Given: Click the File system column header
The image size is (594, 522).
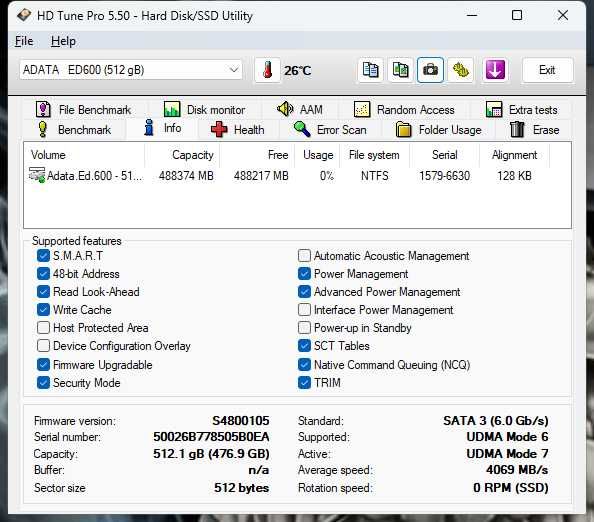Looking at the screenshot, I should click(x=374, y=155).
